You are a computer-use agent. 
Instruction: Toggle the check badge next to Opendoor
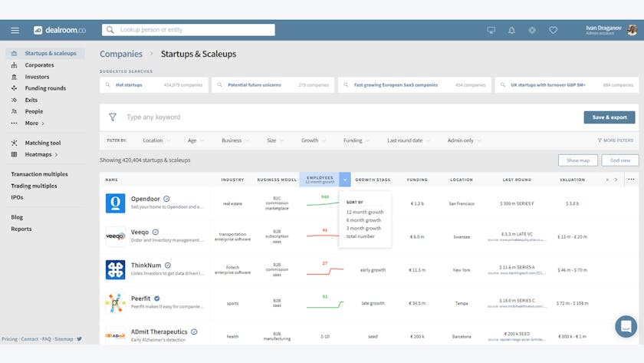tap(167, 199)
